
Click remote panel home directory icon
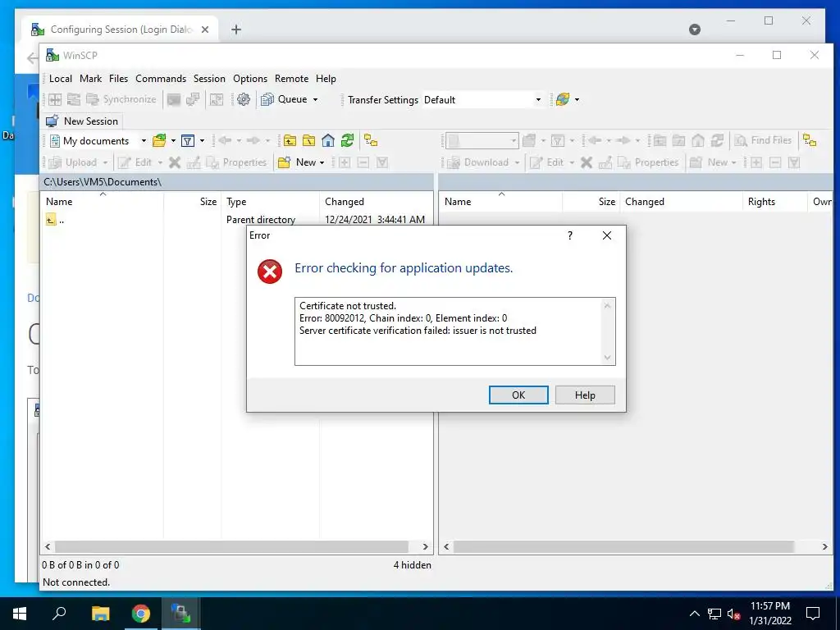[698, 141]
